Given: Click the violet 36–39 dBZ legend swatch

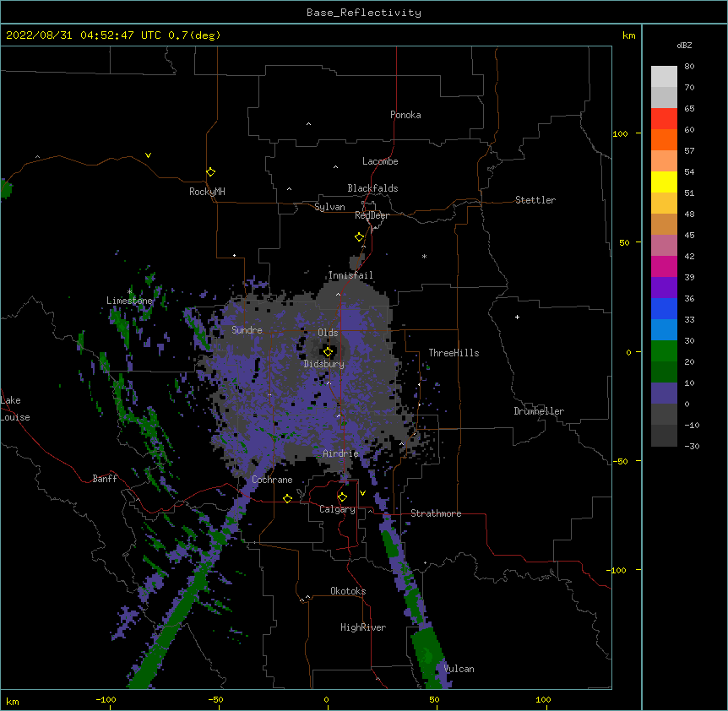Looking at the screenshot, I should point(664,288).
